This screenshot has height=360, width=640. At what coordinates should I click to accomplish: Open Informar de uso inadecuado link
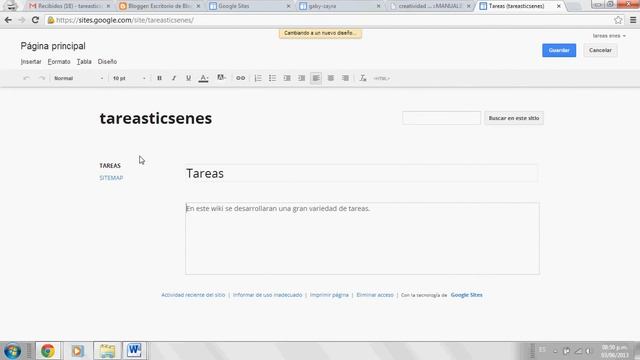coord(267,295)
